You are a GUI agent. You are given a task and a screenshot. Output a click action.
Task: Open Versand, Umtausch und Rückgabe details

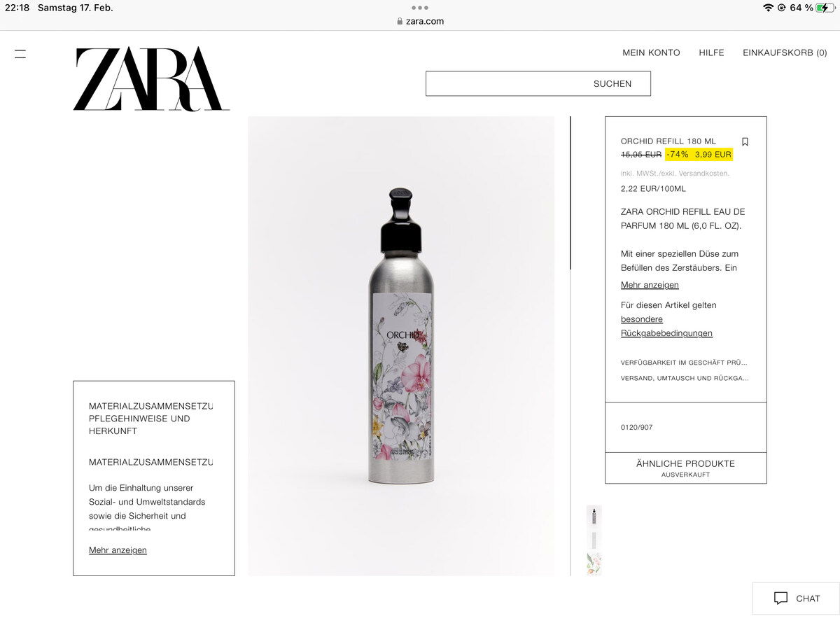(x=685, y=378)
